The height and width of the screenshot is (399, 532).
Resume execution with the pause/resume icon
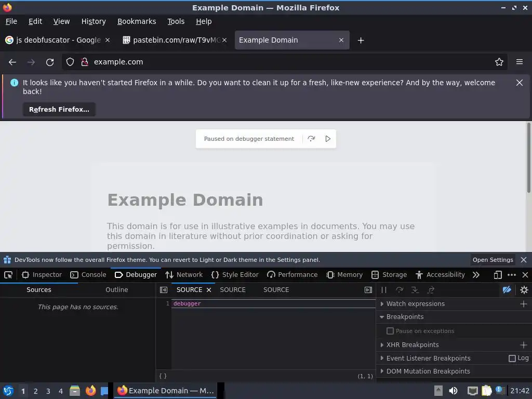(384, 290)
